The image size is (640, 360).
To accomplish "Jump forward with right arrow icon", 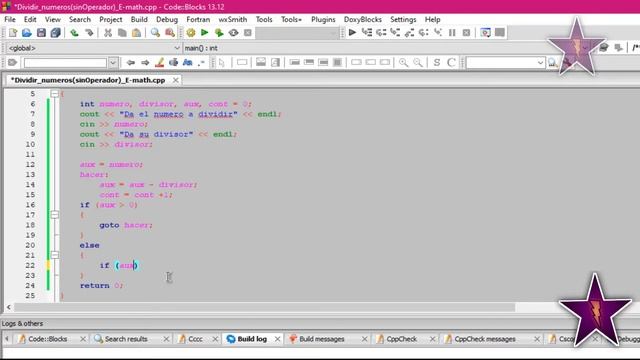I will pyautogui.click(x=145, y=62).
